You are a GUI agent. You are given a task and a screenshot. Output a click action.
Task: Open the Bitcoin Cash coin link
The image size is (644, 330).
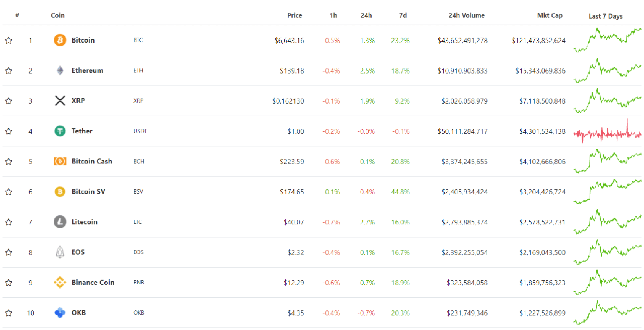(x=92, y=161)
